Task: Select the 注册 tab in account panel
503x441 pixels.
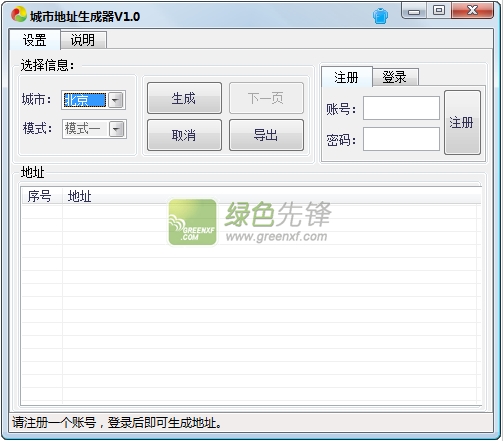Action: [346, 77]
